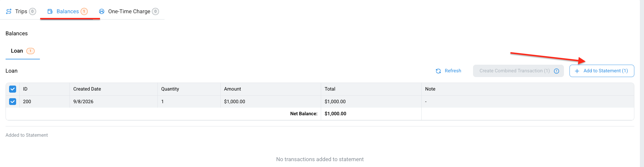Click the plus icon in Add to Statement
The height and width of the screenshot is (167, 644).
577,71
